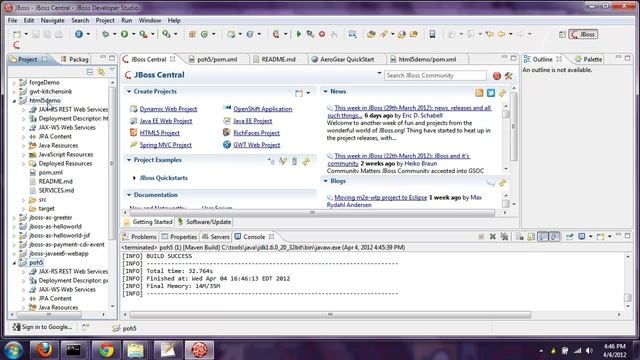This screenshot has height=360, width=640.
Task: Click Pin Console icon in Console toolbar
Action: tap(569, 237)
